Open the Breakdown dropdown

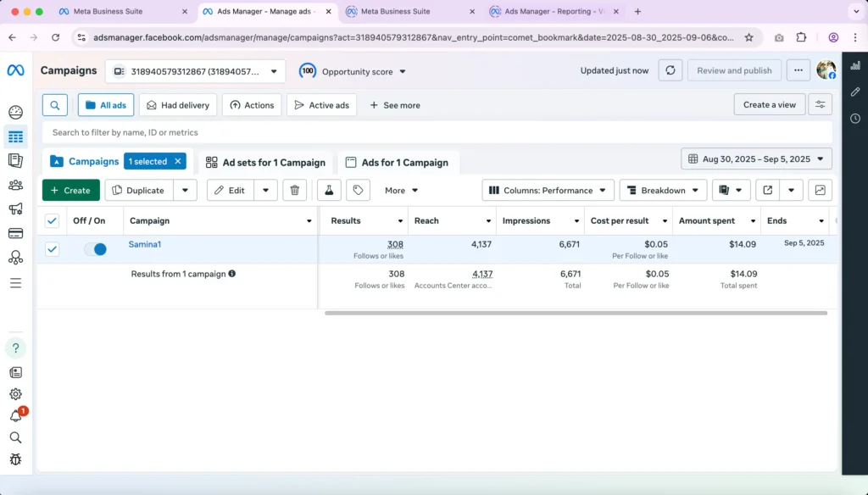click(663, 190)
